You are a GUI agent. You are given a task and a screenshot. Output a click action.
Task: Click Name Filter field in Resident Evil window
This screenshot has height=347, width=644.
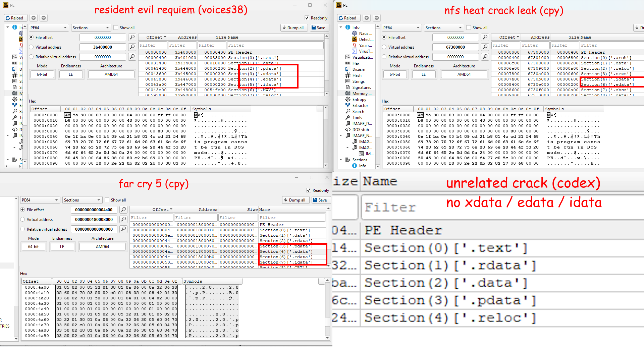pyautogui.click(x=275, y=45)
